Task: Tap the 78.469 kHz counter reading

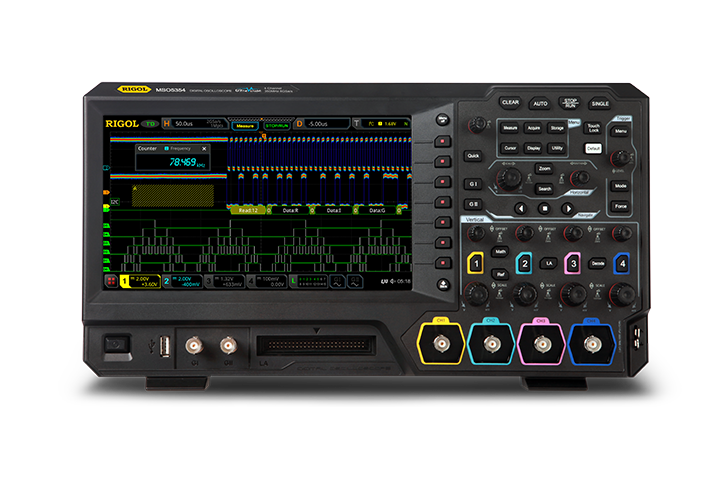Action: point(187,162)
